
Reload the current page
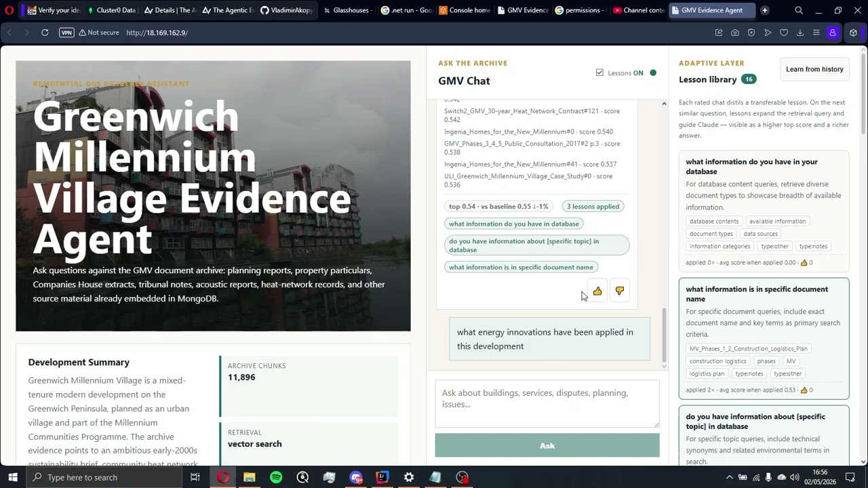click(45, 33)
